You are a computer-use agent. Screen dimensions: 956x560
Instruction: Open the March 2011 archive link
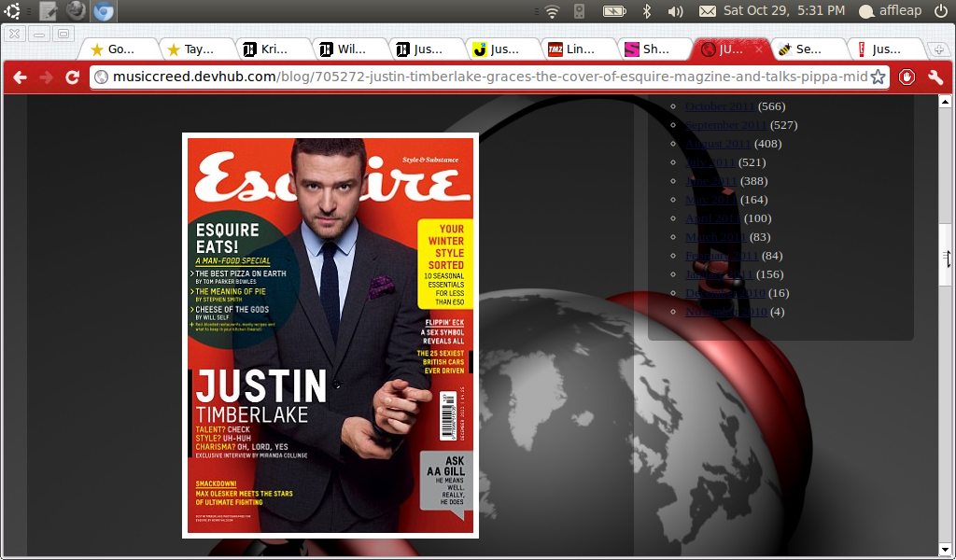[716, 237]
